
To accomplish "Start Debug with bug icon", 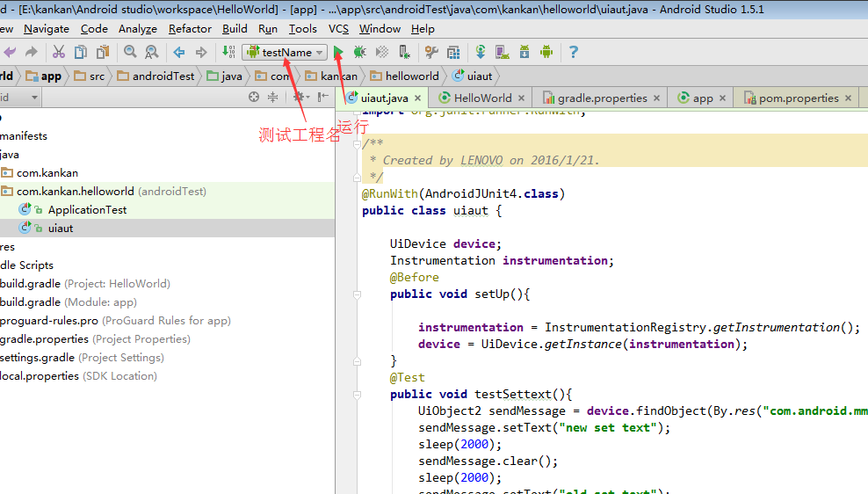I will 360,52.
